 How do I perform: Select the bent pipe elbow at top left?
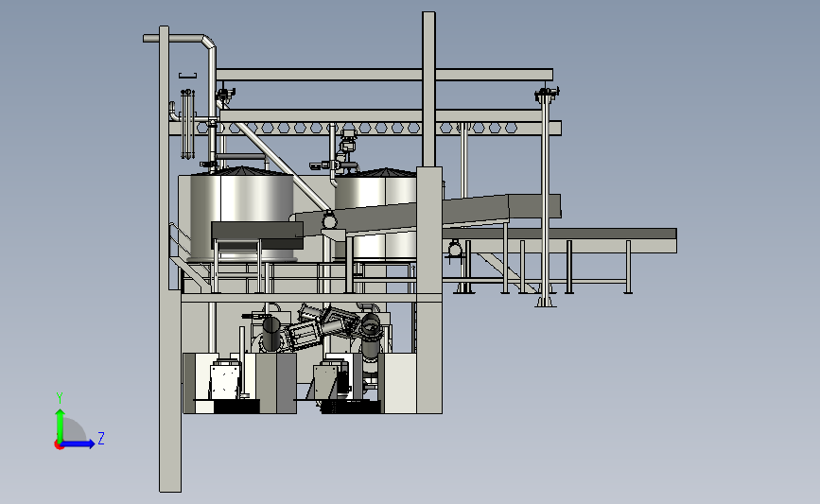(x=209, y=42)
